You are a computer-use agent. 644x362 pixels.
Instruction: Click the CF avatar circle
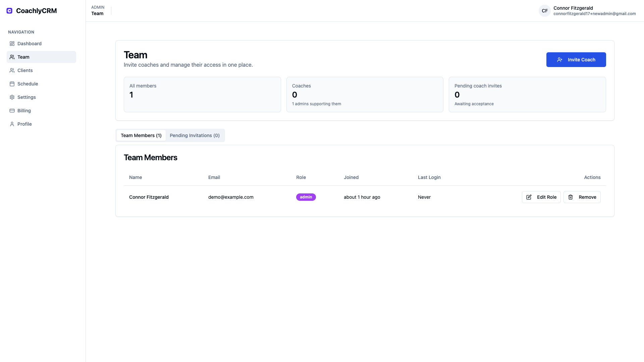pyautogui.click(x=544, y=11)
